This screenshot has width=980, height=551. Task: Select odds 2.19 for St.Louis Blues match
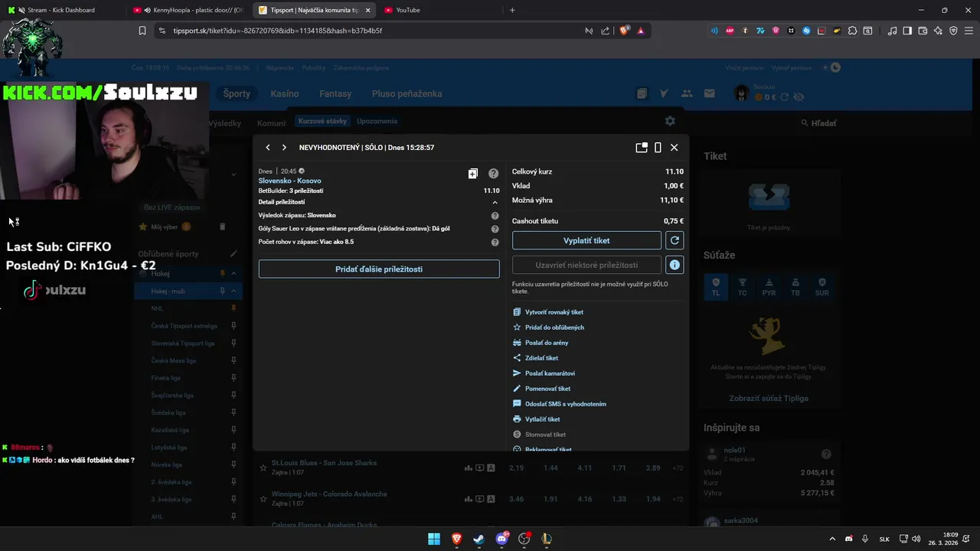[516, 468]
